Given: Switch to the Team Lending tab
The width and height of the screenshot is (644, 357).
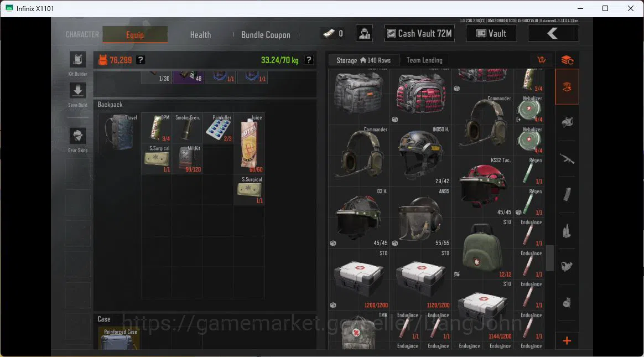Looking at the screenshot, I should tap(424, 60).
